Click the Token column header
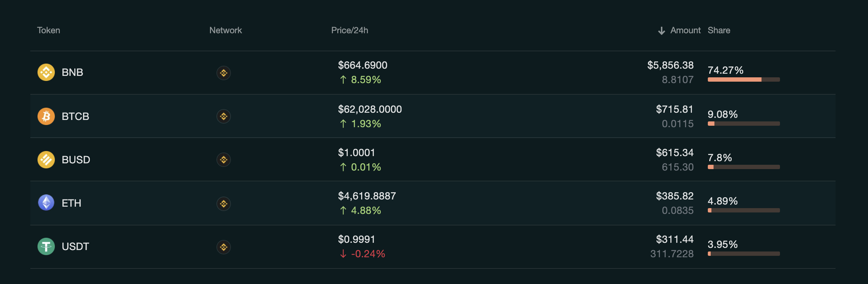 pyautogui.click(x=49, y=30)
